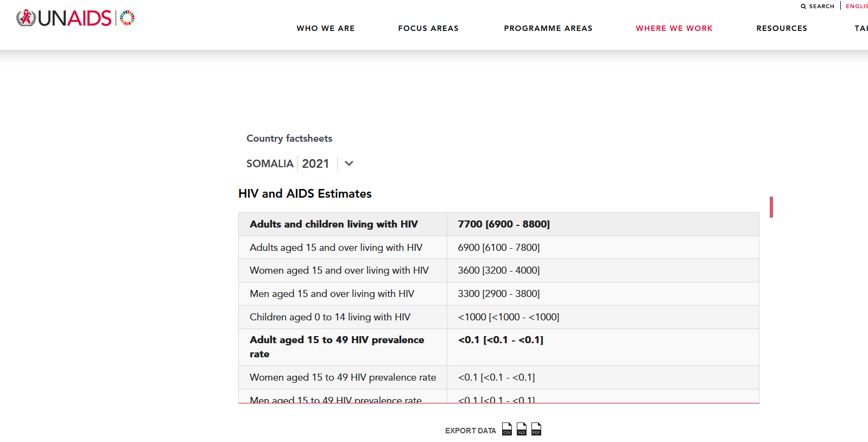Screen dimensions: 868x442
Task: Expand the country year dropdown chevron
Action: [349, 163]
